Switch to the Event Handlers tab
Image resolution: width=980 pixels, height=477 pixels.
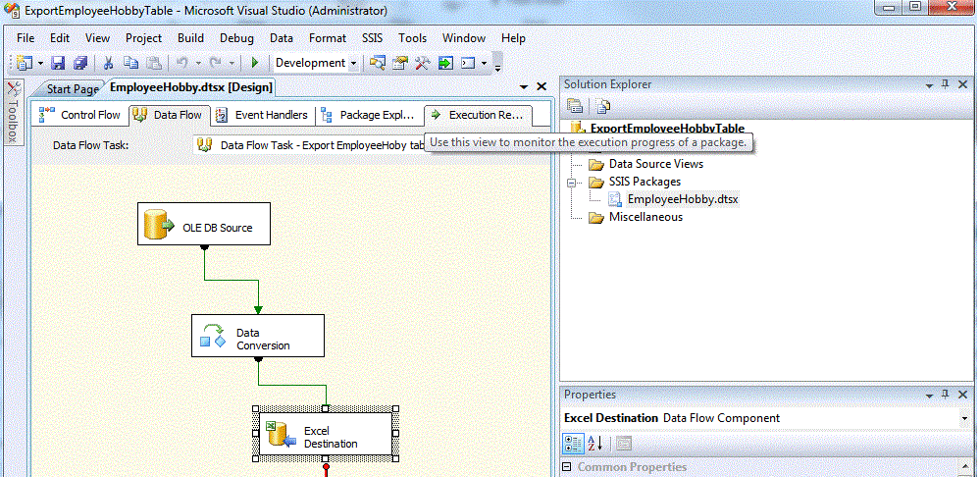coord(263,115)
